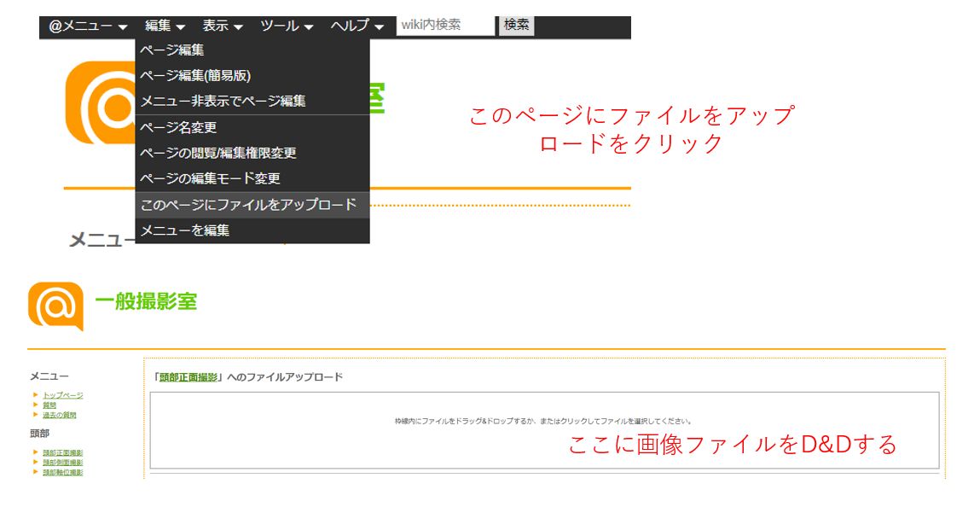Open the ツール dropdown
980x507 pixels.
[x=287, y=26]
